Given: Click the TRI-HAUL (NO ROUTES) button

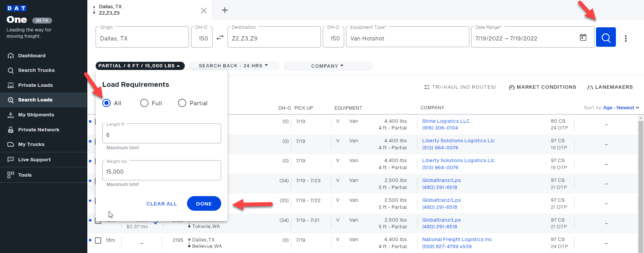Looking at the screenshot, I should click(460, 87).
